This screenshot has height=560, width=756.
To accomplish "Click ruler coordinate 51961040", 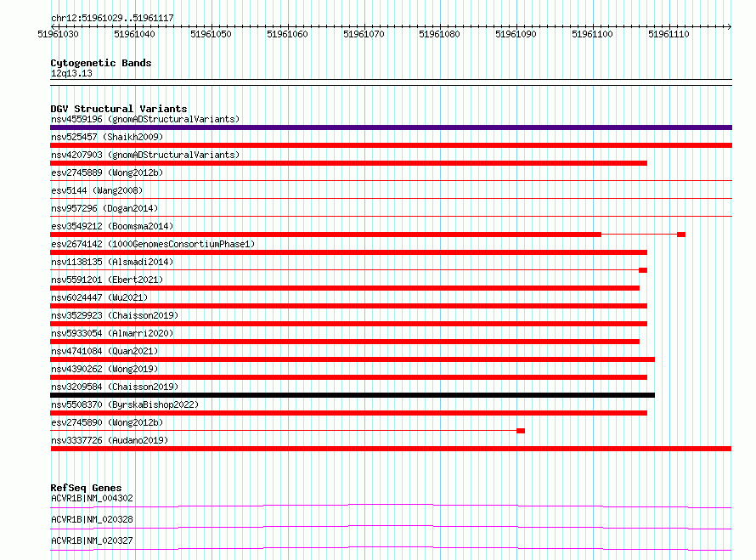I will click(134, 34).
